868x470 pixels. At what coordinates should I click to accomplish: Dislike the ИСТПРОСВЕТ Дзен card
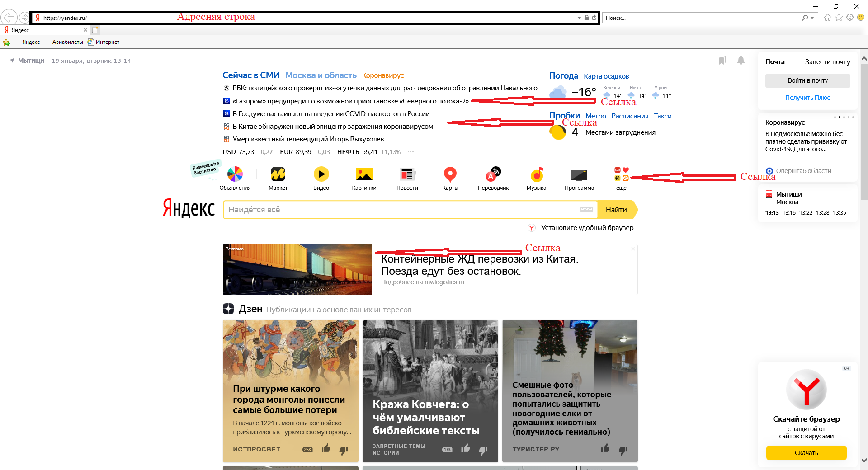[344, 450]
